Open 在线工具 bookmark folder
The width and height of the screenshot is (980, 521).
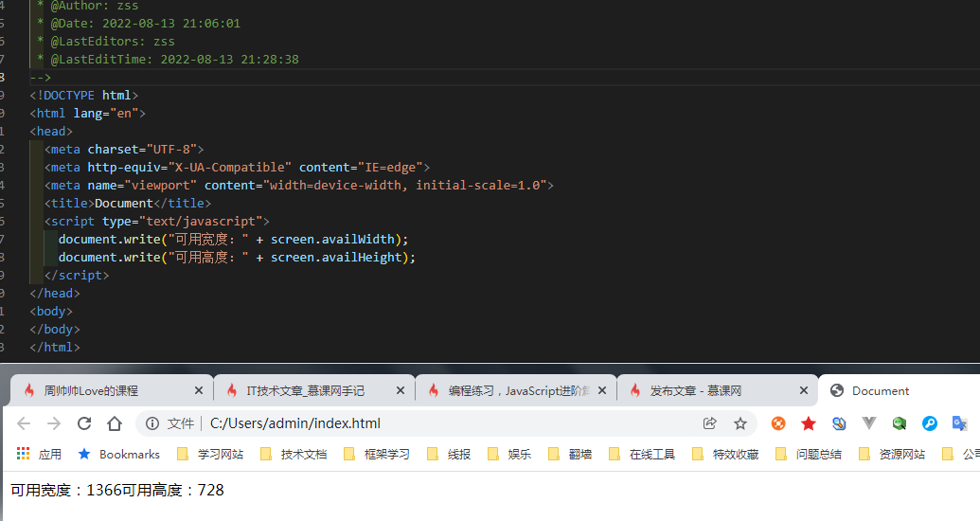(642, 454)
